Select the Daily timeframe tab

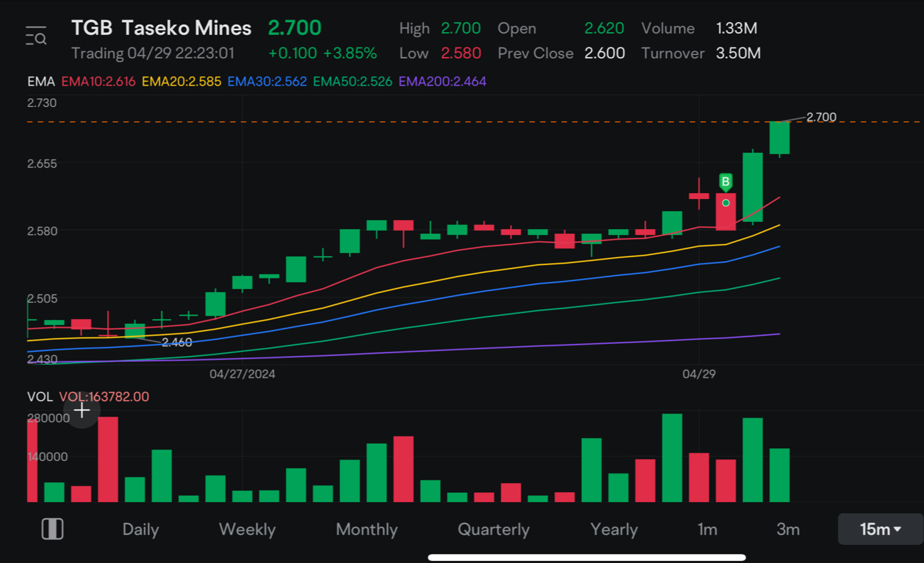[140, 530]
